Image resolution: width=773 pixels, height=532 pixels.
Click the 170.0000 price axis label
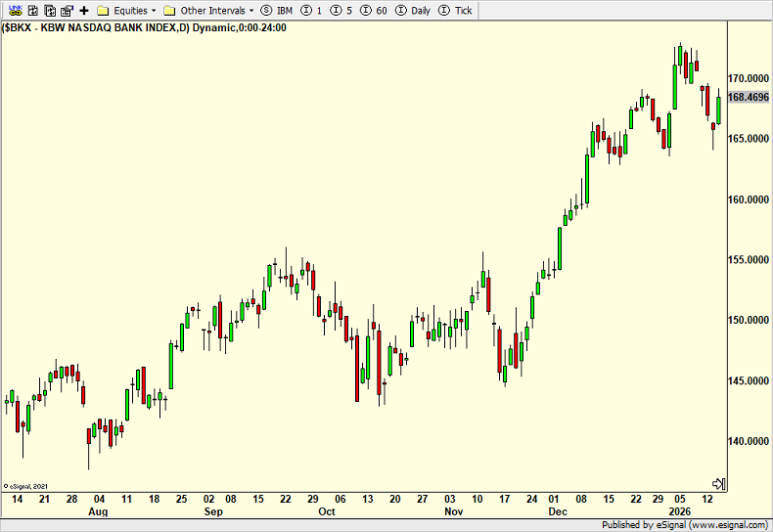(x=749, y=78)
